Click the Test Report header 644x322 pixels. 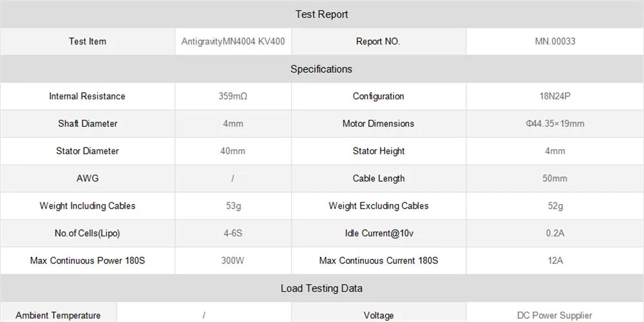[x=322, y=14]
